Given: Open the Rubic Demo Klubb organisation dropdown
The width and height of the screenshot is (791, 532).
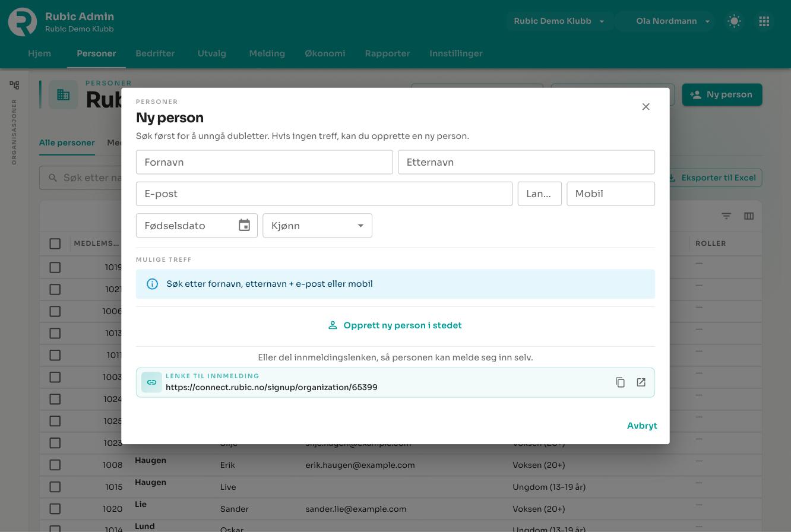Looking at the screenshot, I should pos(559,21).
